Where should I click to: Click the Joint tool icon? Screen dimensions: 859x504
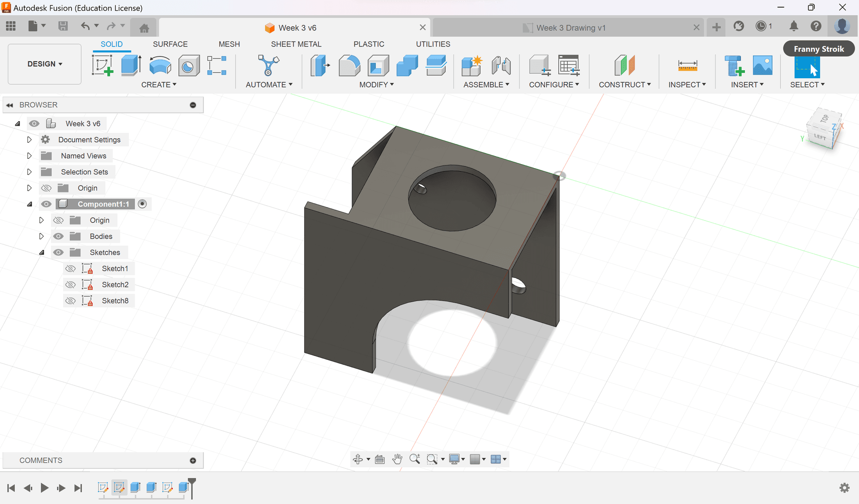click(501, 65)
